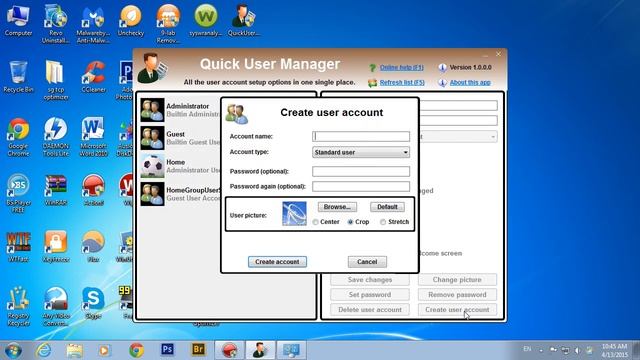Cancel the Create user account dialog
Image resolution: width=640 pixels, height=360 pixels.
coord(367,262)
